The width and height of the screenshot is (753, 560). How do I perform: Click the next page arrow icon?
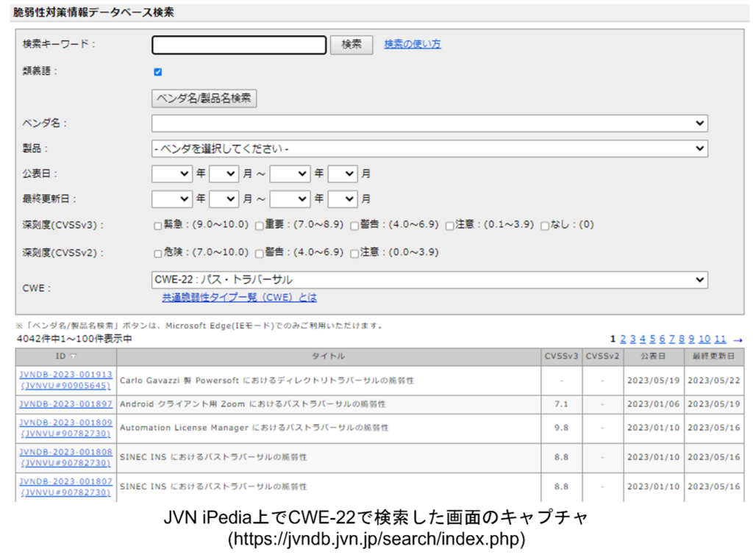point(738,340)
